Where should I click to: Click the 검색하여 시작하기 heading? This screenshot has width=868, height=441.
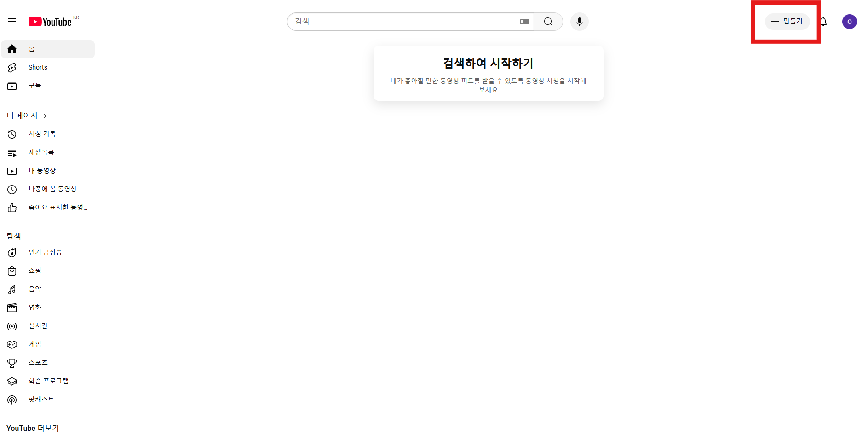488,63
